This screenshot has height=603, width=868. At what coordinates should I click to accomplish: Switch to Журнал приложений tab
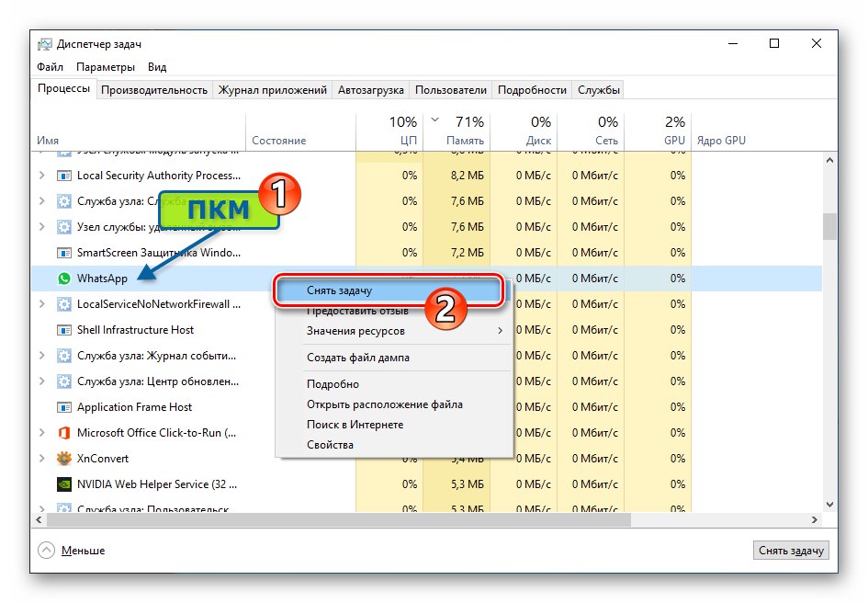(x=273, y=90)
